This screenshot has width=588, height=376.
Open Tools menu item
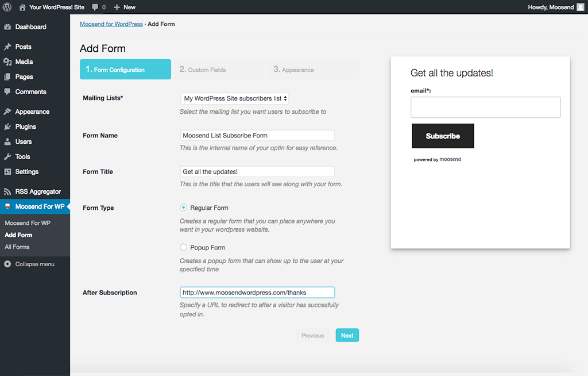pyautogui.click(x=22, y=156)
